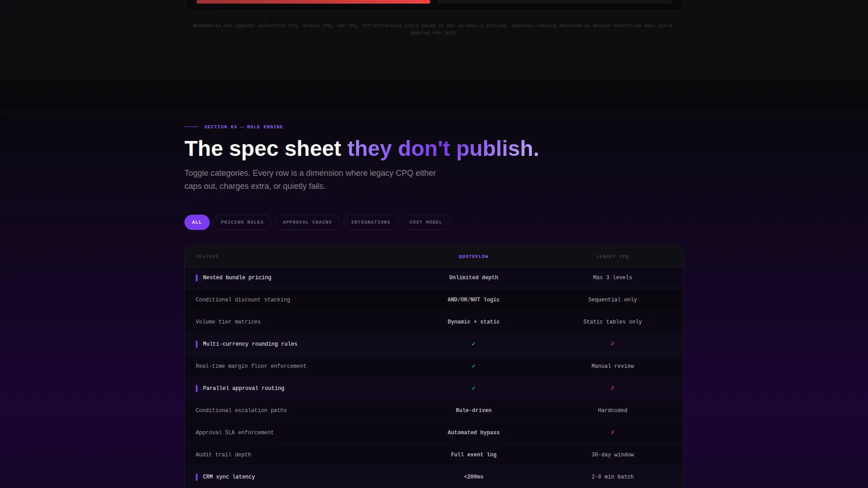Screen dimensions: 868x488
Task: Click the Static tables only value
Action: pyautogui.click(x=613, y=322)
